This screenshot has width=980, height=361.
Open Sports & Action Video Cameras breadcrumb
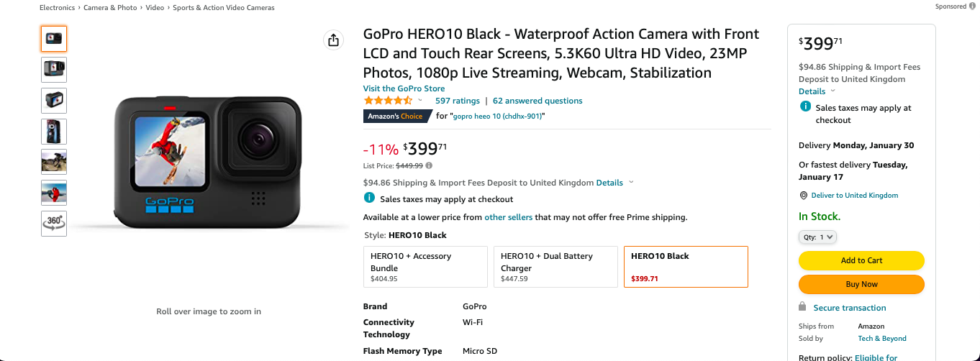[224, 8]
